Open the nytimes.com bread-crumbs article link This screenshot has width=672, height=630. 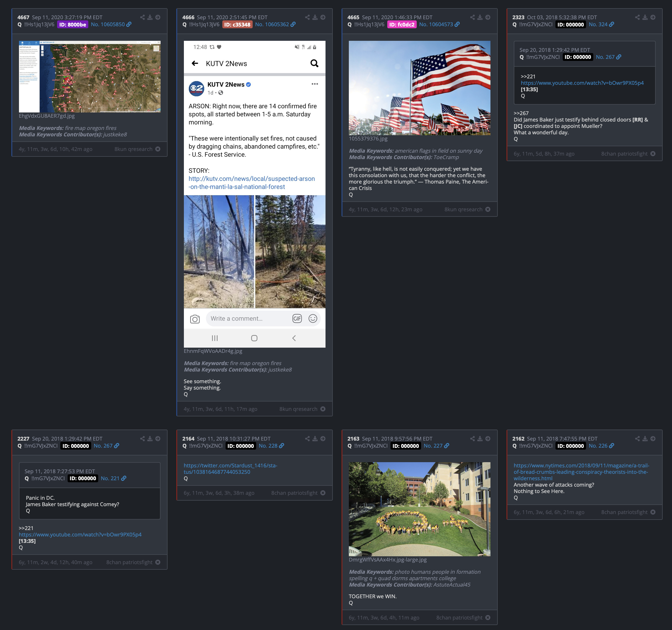coord(581,472)
